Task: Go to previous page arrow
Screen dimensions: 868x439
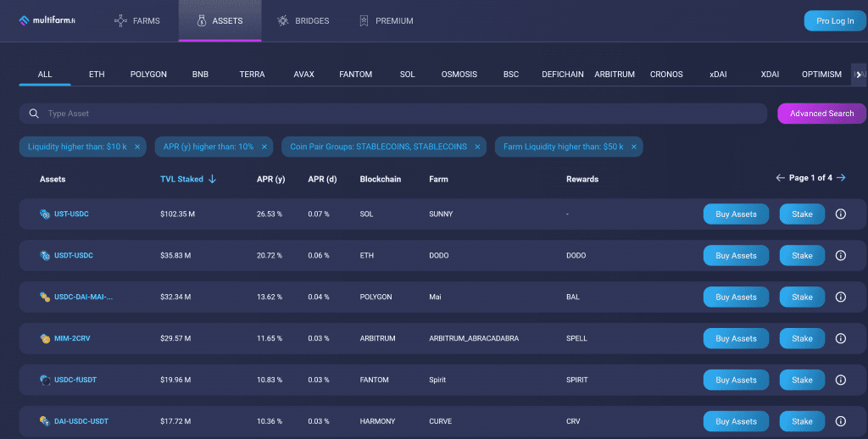Action: click(780, 178)
